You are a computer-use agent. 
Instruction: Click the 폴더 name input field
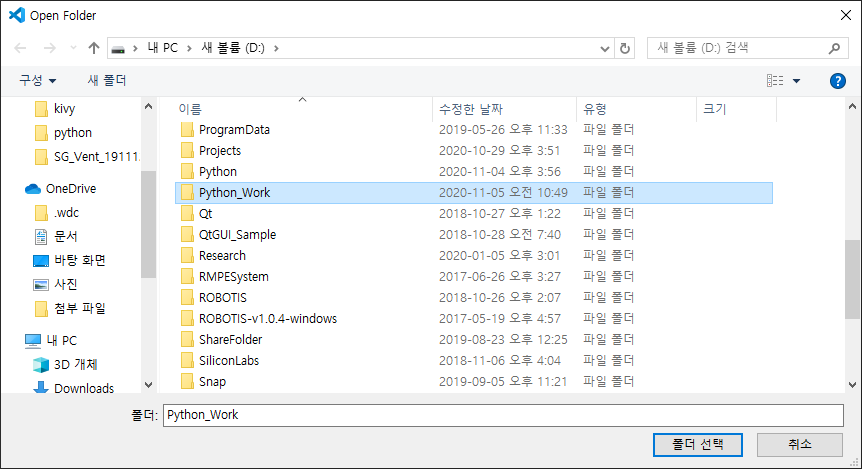click(503, 415)
